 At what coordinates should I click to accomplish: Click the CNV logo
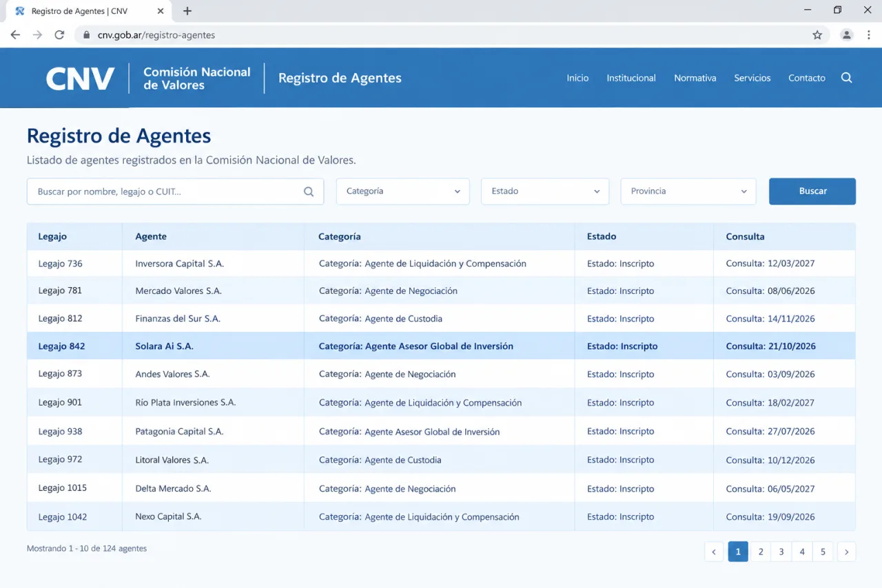point(80,78)
